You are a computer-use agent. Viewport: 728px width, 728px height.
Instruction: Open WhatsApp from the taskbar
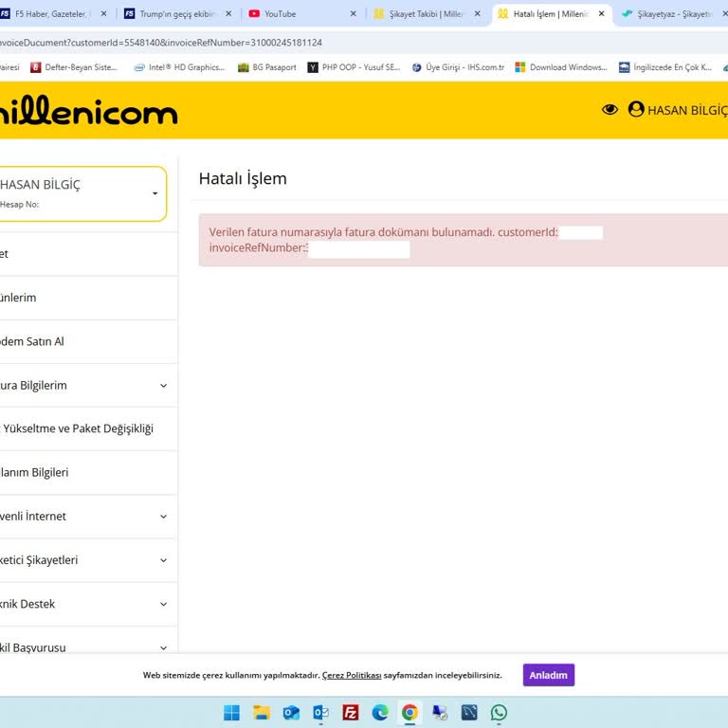tap(500, 712)
